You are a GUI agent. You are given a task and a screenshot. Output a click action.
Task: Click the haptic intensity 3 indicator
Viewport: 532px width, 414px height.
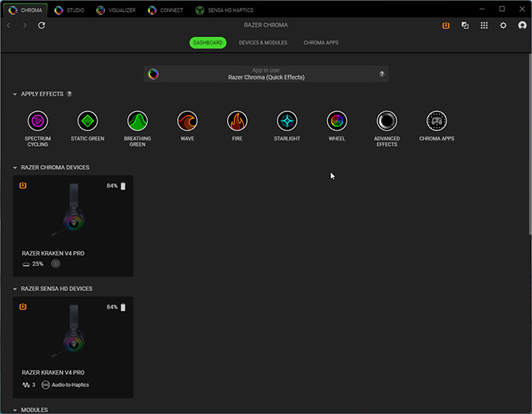point(29,385)
